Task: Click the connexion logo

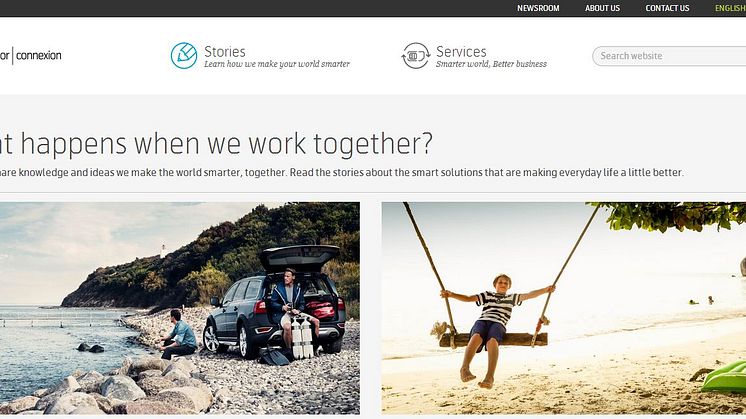Action: pos(31,56)
